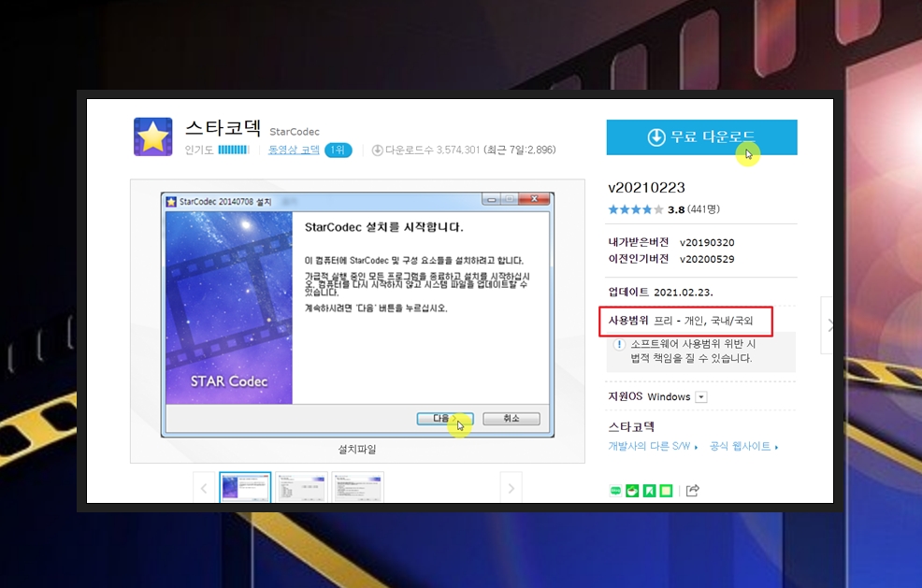This screenshot has width=922, height=588.
Task: Click the 취소 button in installer preview
Action: click(x=511, y=419)
